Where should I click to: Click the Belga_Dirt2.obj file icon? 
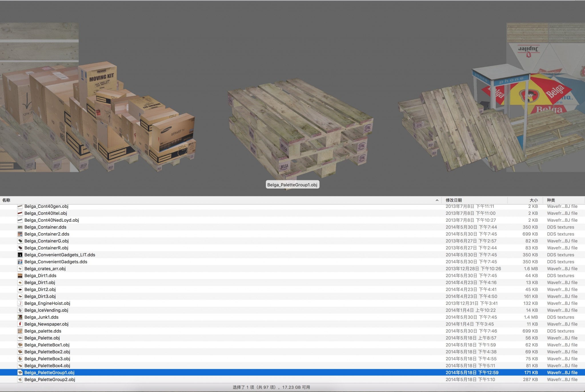click(x=20, y=289)
